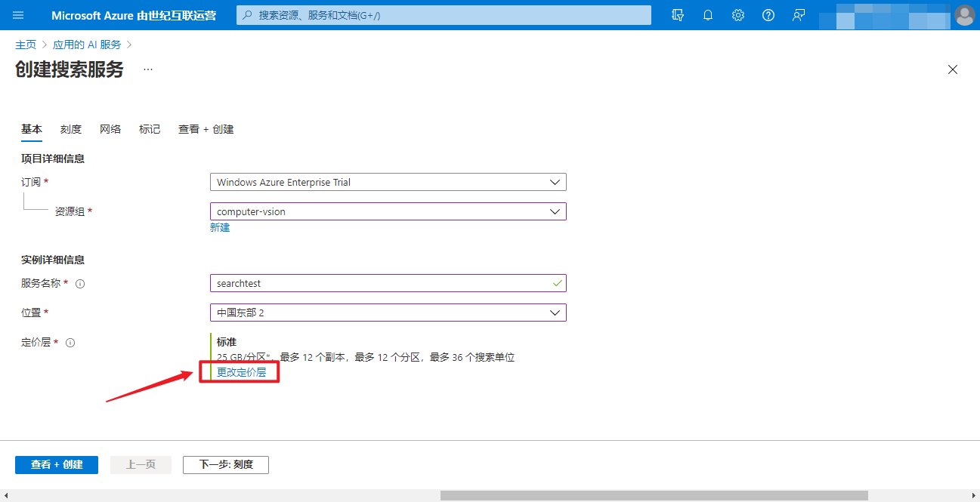Viewport: 980px width, 502px height.
Task: Open the 资源组 dropdown showing computer-vsion
Action: pos(388,211)
